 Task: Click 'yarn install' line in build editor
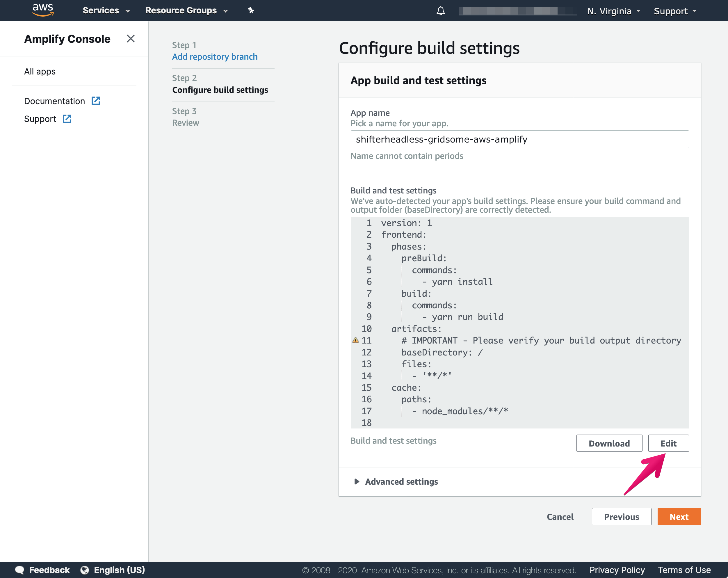coord(458,282)
